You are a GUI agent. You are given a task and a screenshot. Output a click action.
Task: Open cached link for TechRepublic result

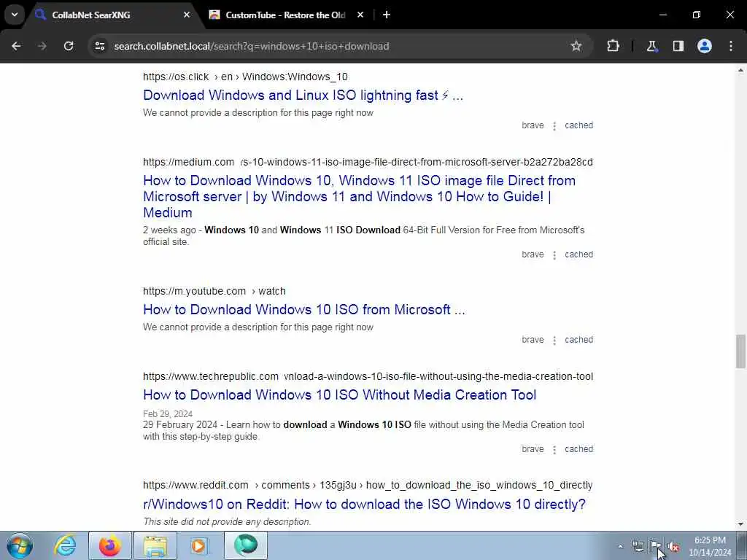[x=578, y=449]
